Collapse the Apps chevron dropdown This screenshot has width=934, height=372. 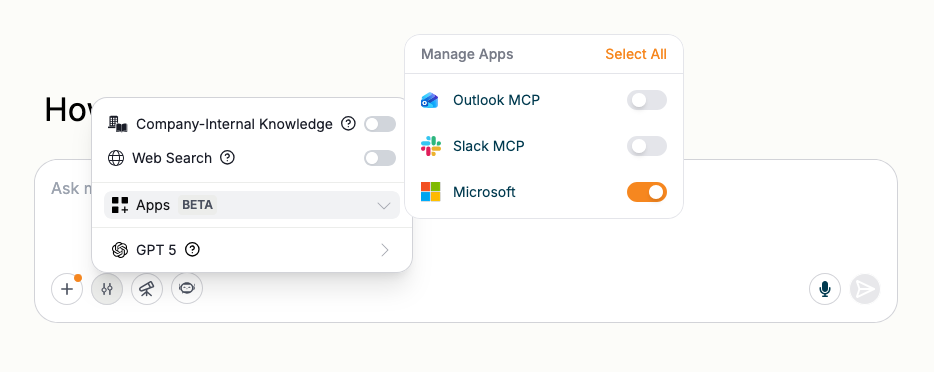pos(384,205)
